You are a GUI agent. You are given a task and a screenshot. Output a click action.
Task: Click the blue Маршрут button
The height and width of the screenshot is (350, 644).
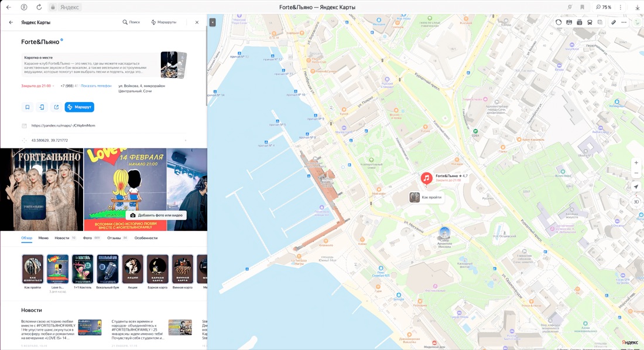click(x=79, y=107)
